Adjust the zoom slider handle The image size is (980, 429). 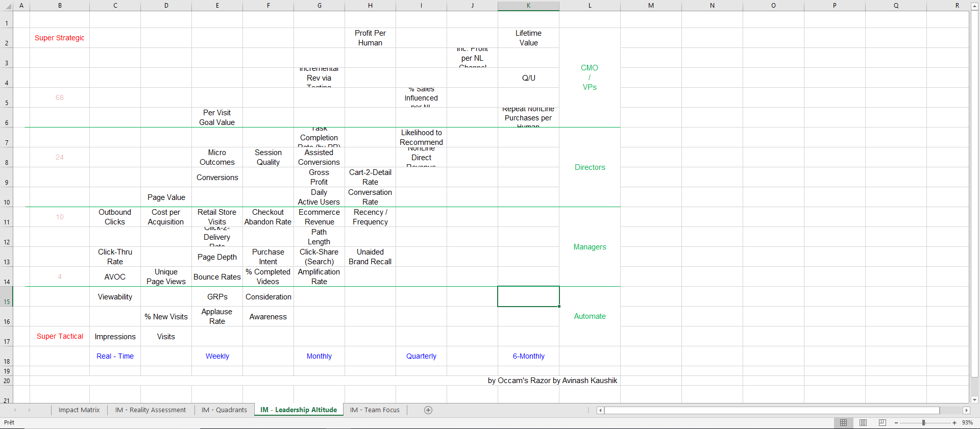pos(923,423)
